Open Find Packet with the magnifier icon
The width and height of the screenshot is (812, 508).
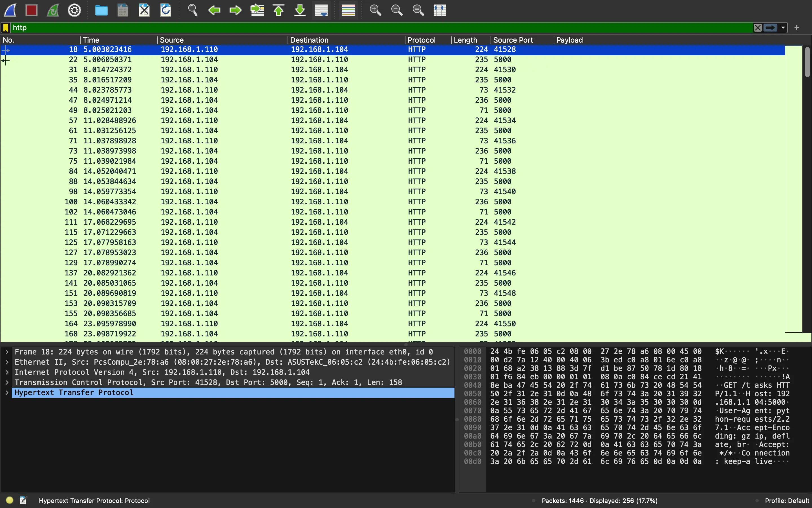(193, 10)
